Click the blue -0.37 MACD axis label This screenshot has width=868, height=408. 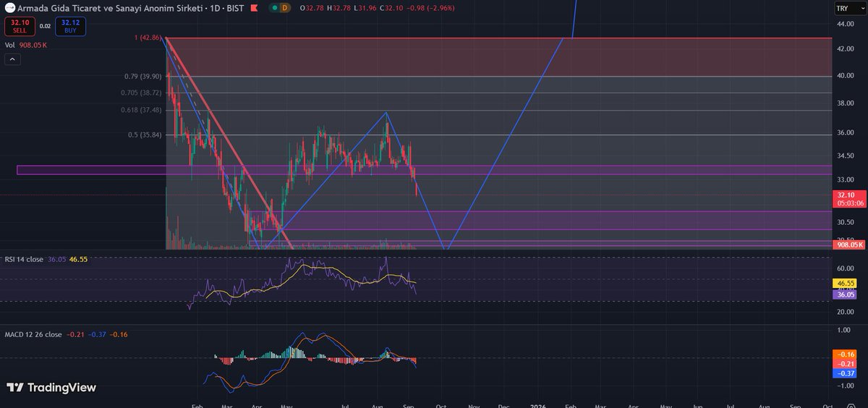click(x=846, y=373)
